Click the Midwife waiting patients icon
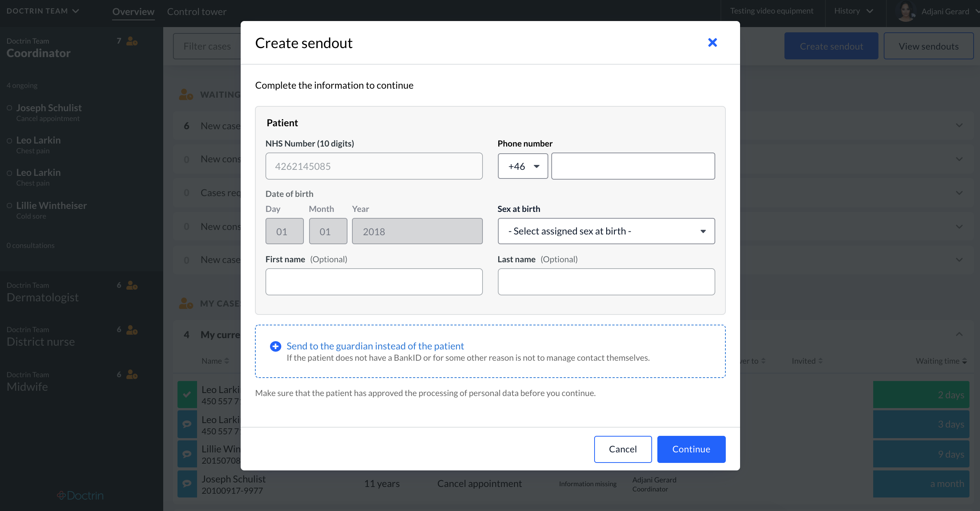980x511 pixels. pyautogui.click(x=132, y=375)
